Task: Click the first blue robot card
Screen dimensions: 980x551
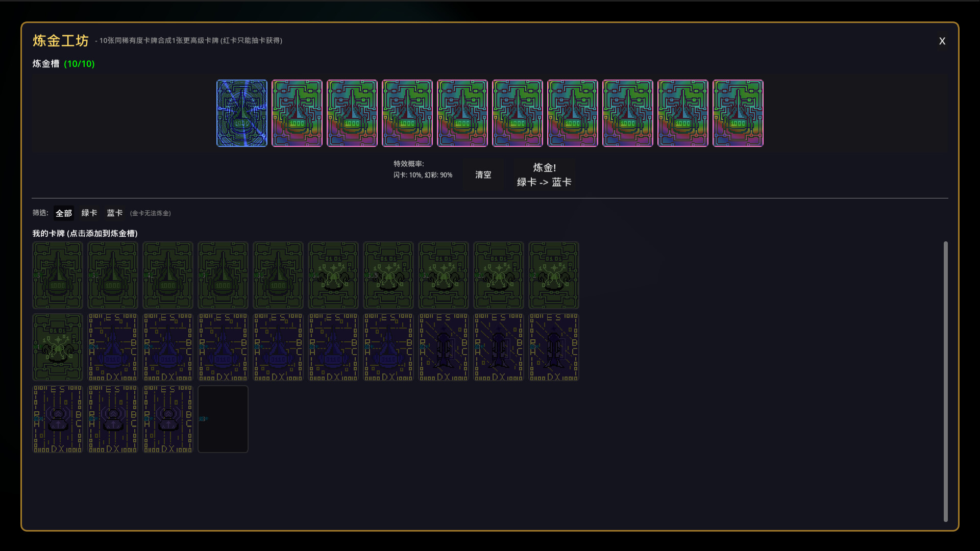Action: [x=443, y=347]
